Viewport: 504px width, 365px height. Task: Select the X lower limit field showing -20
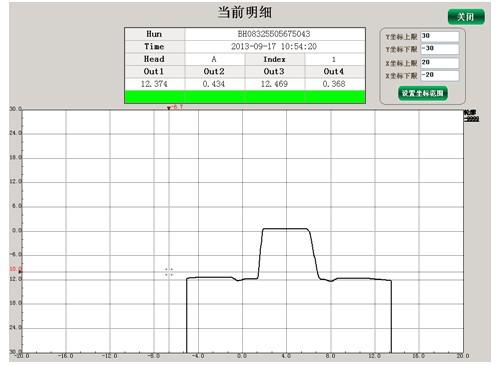point(440,75)
